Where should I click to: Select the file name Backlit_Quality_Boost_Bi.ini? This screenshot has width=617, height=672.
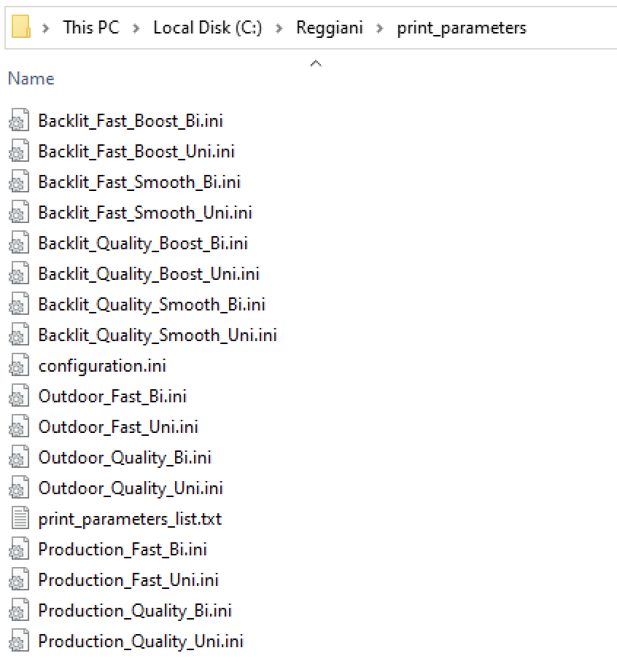[143, 244]
